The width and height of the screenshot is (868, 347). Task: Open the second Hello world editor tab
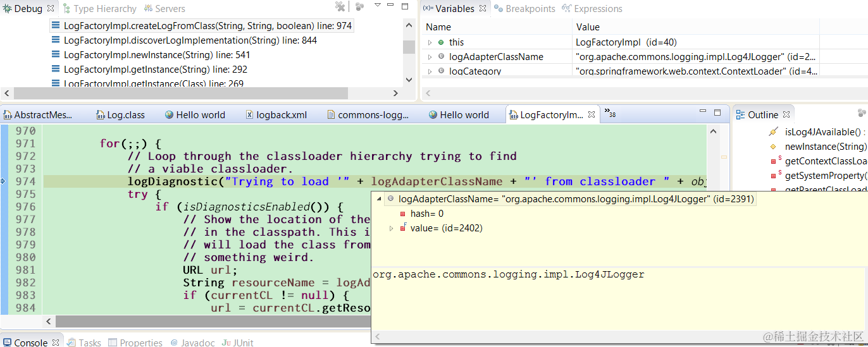[458, 115]
